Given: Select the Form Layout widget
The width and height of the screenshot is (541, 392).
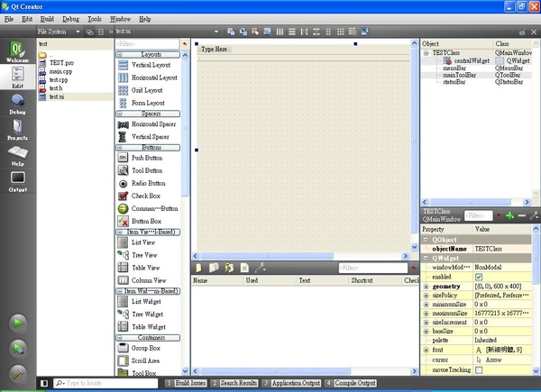Looking at the screenshot, I should (x=148, y=103).
